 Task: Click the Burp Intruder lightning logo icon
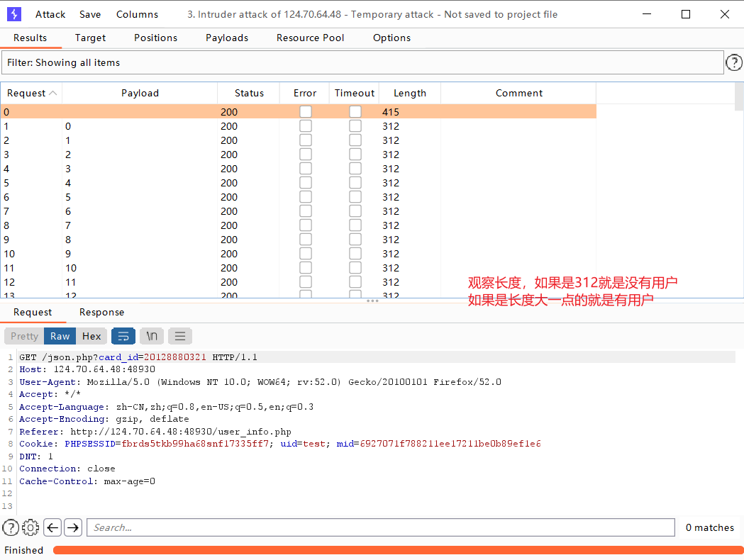click(14, 14)
